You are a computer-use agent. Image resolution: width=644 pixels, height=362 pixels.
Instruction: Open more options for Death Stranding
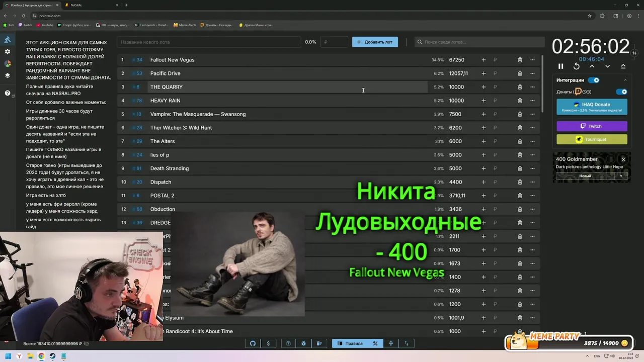[x=532, y=168]
